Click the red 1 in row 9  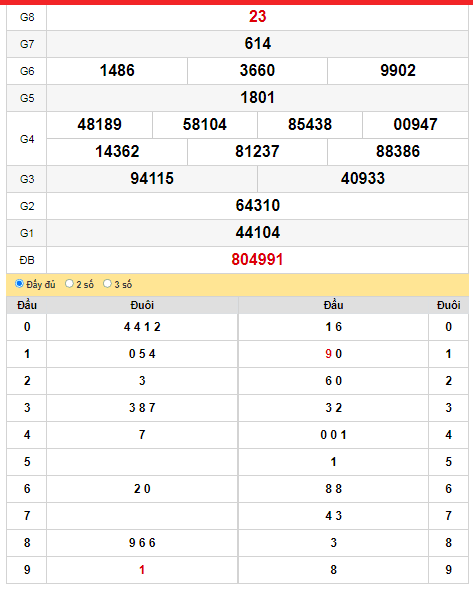[x=142, y=570]
